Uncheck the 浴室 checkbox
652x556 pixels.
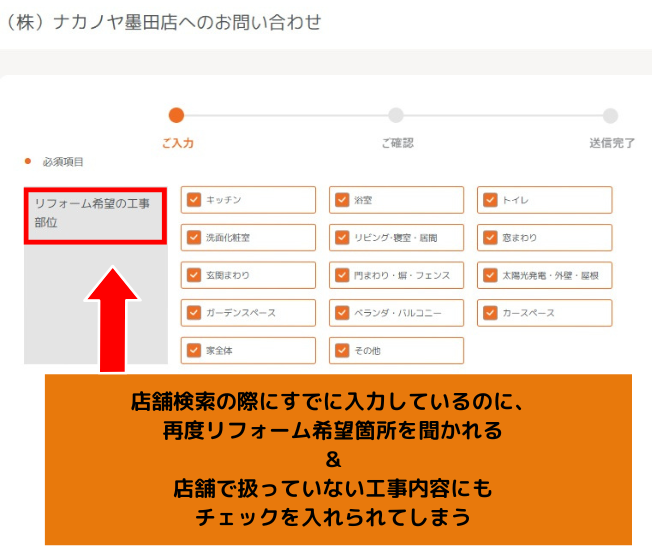pyautogui.click(x=342, y=200)
